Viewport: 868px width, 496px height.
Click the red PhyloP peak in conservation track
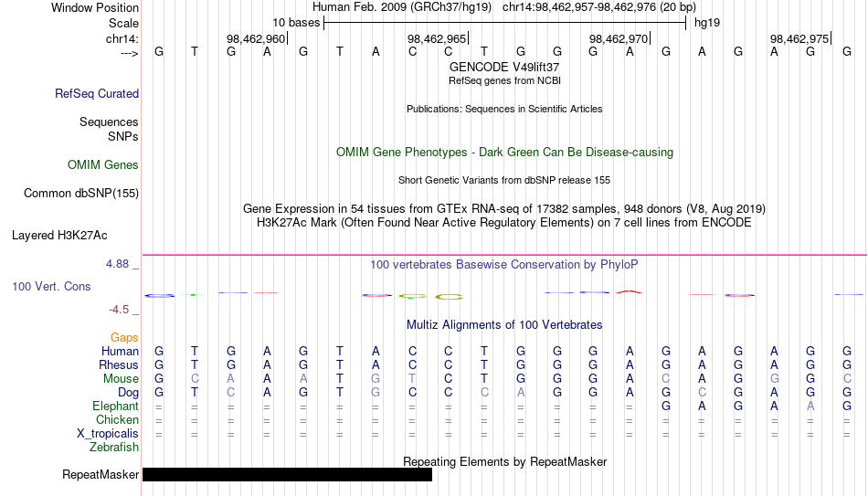tap(629, 291)
